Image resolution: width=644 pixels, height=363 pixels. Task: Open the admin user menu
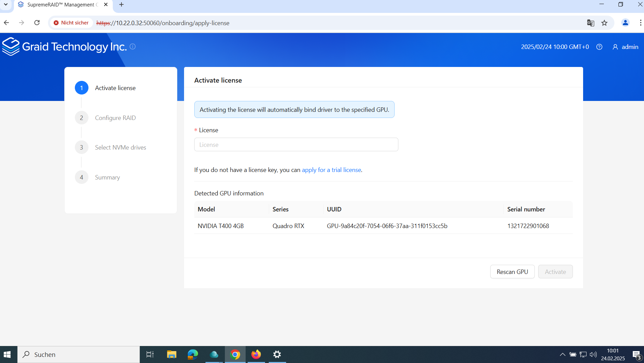tap(625, 47)
